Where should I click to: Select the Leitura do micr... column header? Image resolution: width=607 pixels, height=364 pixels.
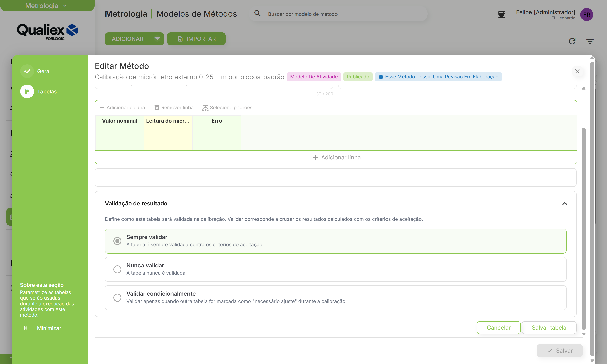[x=168, y=121]
